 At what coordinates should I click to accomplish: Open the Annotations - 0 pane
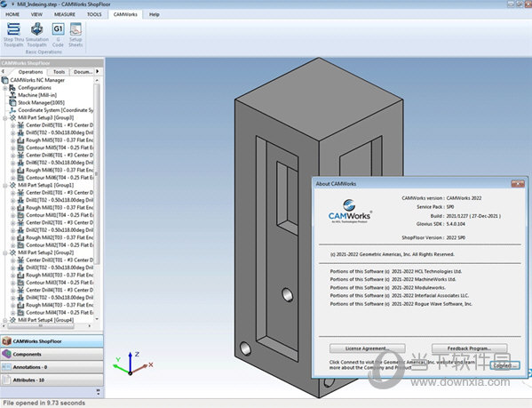click(x=52, y=367)
